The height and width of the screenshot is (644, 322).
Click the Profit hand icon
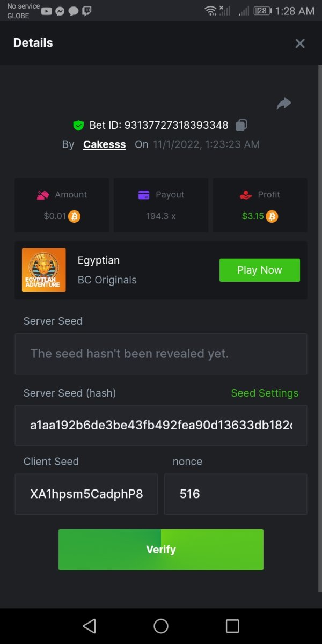[246, 195]
